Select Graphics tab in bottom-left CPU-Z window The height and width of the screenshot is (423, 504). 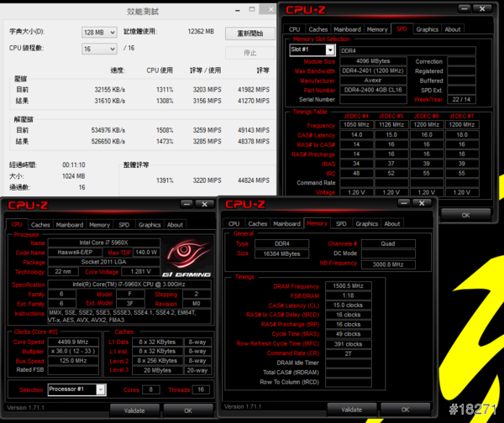click(150, 225)
